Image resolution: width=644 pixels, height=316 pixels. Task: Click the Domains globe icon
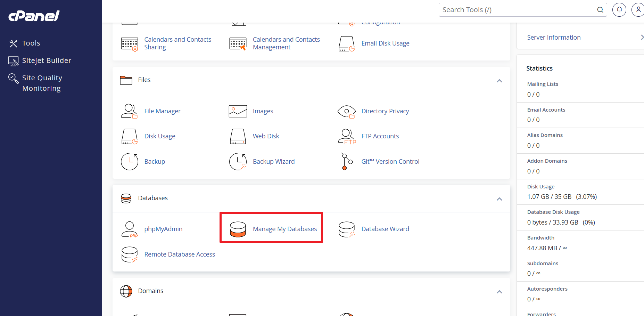126,291
